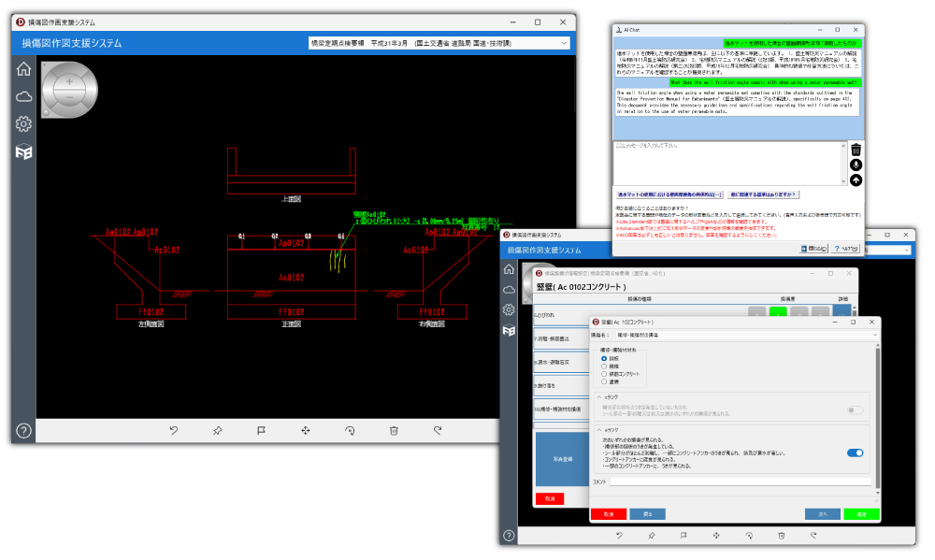Select the flag tool in main window toolbar

[261, 430]
